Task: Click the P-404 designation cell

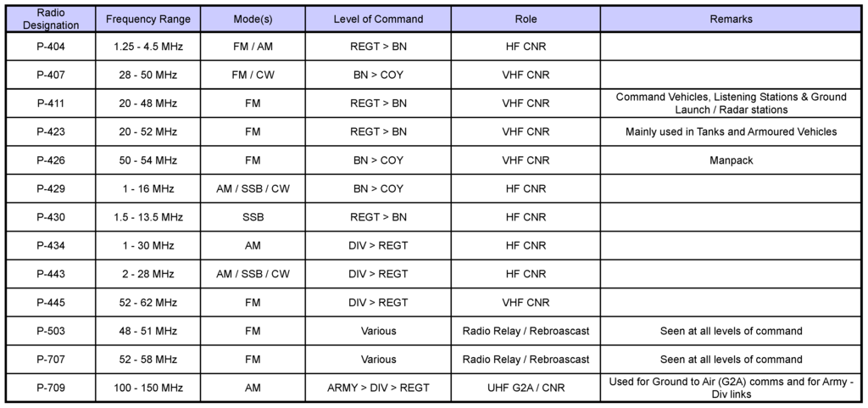Action: (x=51, y=47)
